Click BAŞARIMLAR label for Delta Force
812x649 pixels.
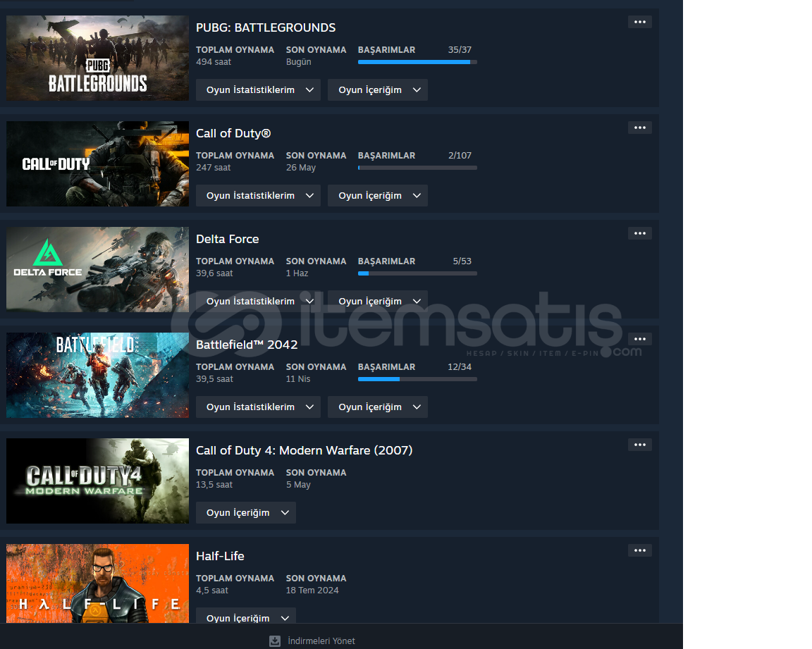click(x=386, y=261)
